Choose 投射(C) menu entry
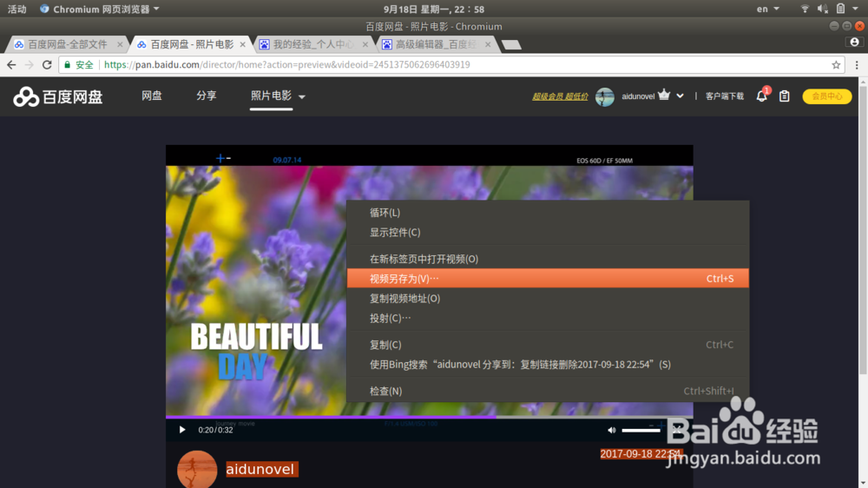Viewport: 868px width, 488px height. (x=548, y=318)
